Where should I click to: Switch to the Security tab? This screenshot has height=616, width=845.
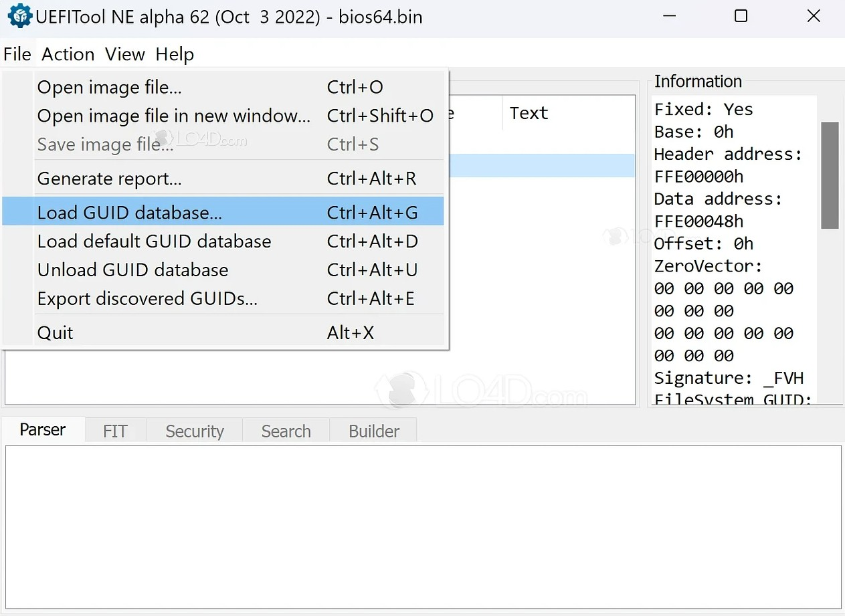195,431
